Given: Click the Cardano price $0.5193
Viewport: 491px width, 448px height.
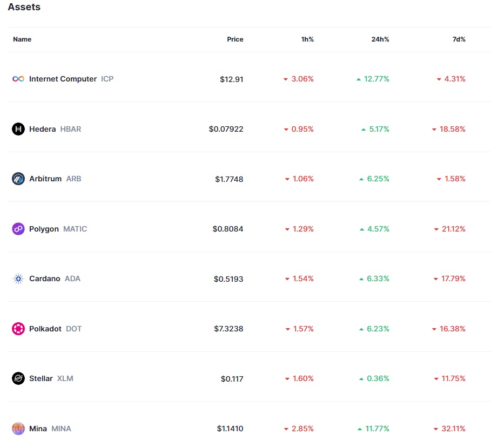Looking at the screenshot, I should 228,279.
